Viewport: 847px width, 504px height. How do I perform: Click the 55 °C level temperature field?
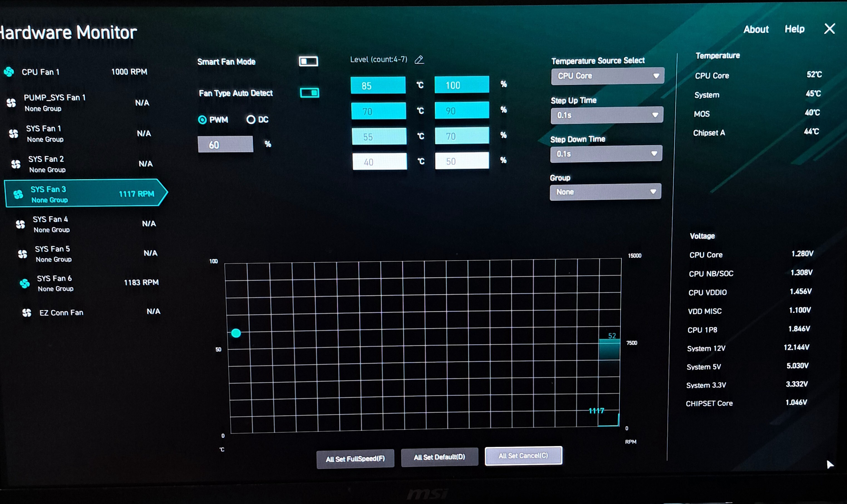(x=379, y=137)
